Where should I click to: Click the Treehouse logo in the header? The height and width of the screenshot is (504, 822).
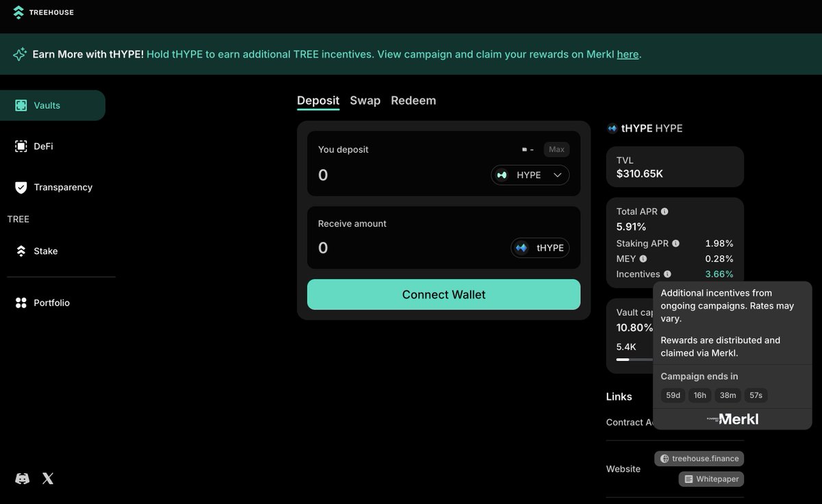(x=43, y=12)
